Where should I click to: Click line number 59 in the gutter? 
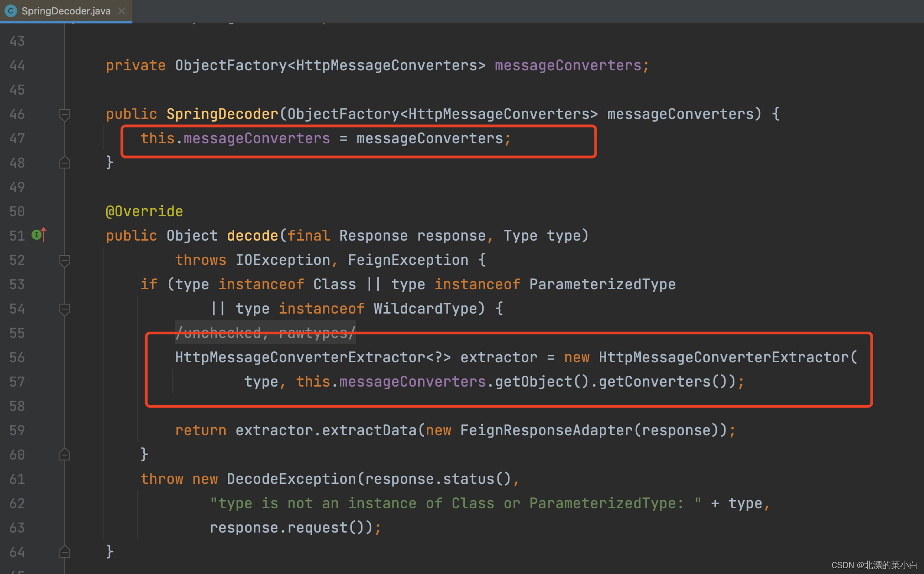pyautogui.click(x=17, y=431)
